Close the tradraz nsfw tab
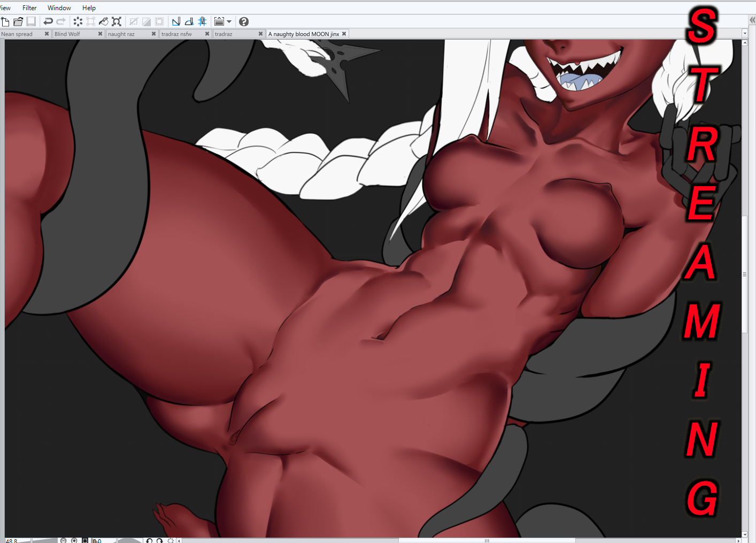 (207, 34)
